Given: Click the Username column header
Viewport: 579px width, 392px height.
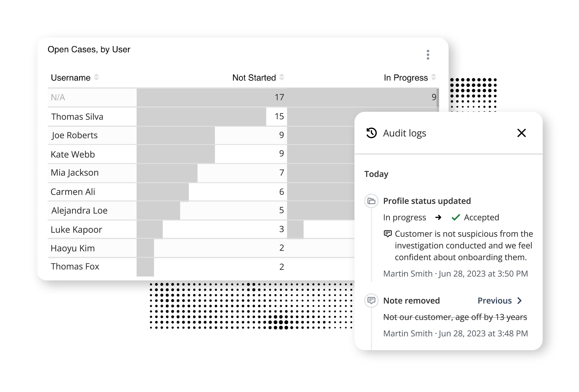Looking at the screenshot, I should [71, 78].
